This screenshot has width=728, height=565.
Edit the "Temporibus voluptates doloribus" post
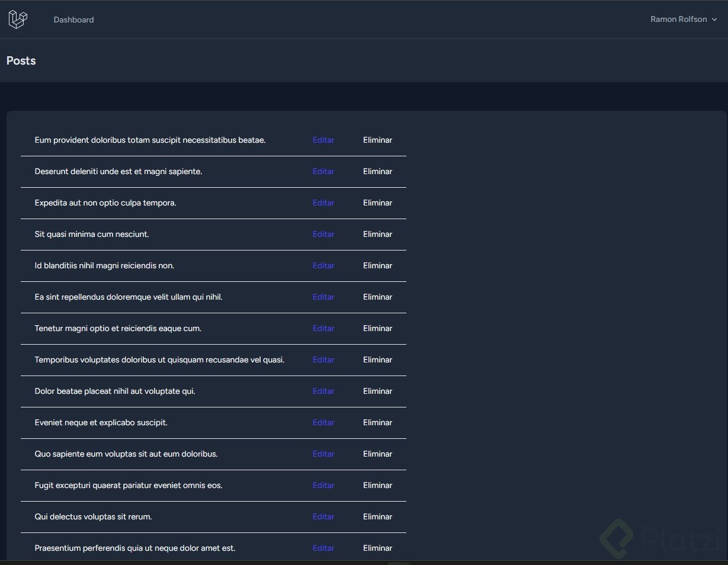(x=323, y=360)
